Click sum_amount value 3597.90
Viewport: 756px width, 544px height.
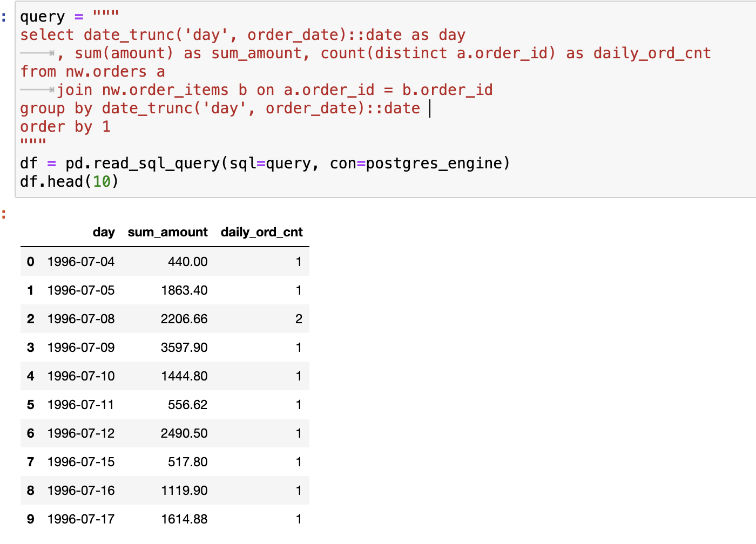[184, 348]
